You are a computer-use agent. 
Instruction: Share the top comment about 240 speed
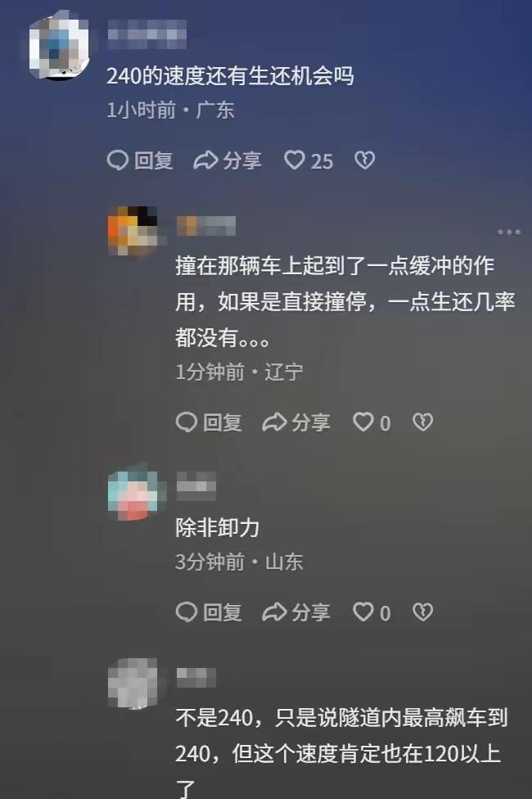click(x=228, y=160)
